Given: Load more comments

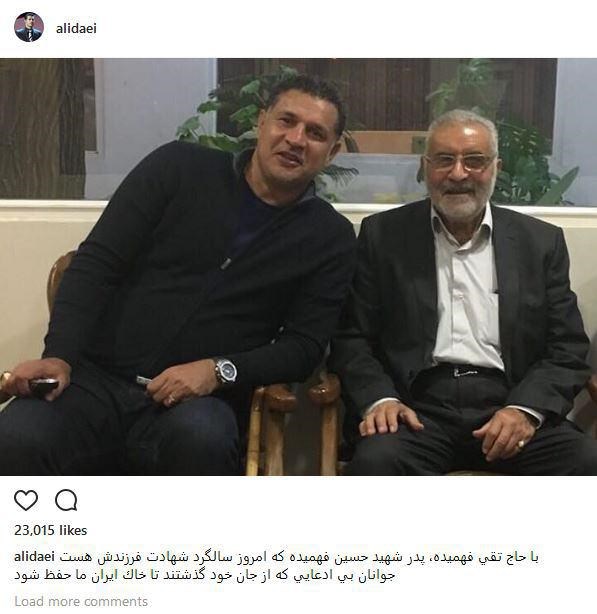Looking at the screenshot, I should 81,601.
